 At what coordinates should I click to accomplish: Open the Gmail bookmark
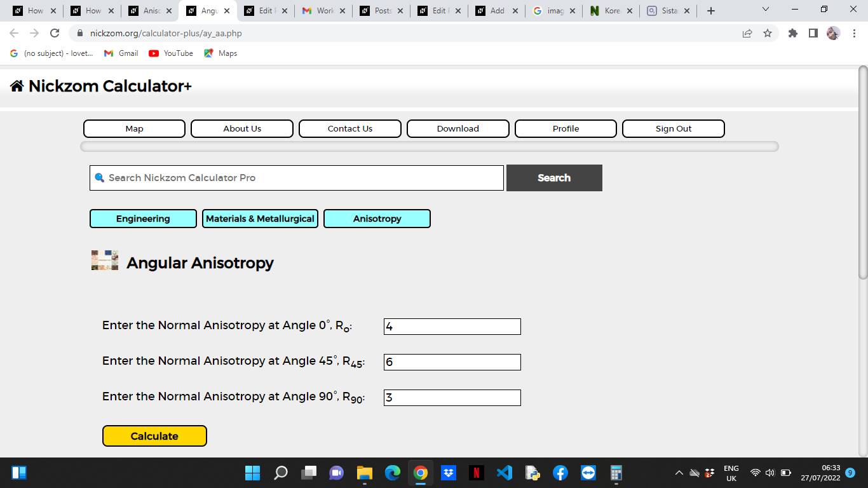[121, 53]
